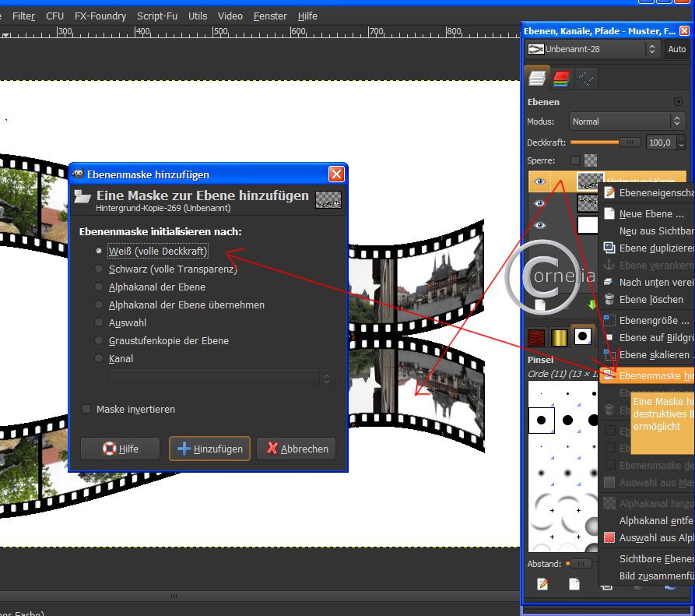Open the Channels tab with the colored stack icon
Viewport: 695px width, 616px height.
[x=561, y=77]
